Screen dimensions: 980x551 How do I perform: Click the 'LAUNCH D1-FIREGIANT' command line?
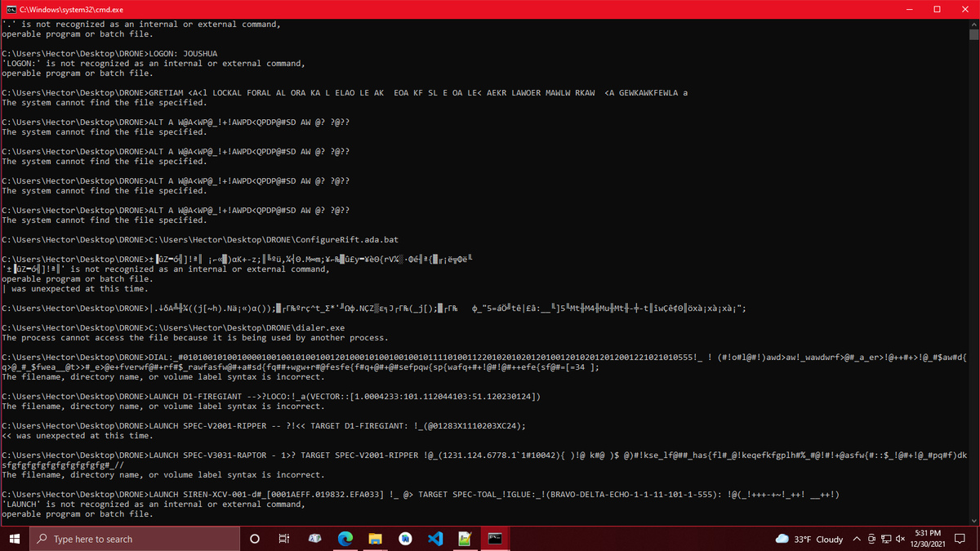tap(272, 397)
